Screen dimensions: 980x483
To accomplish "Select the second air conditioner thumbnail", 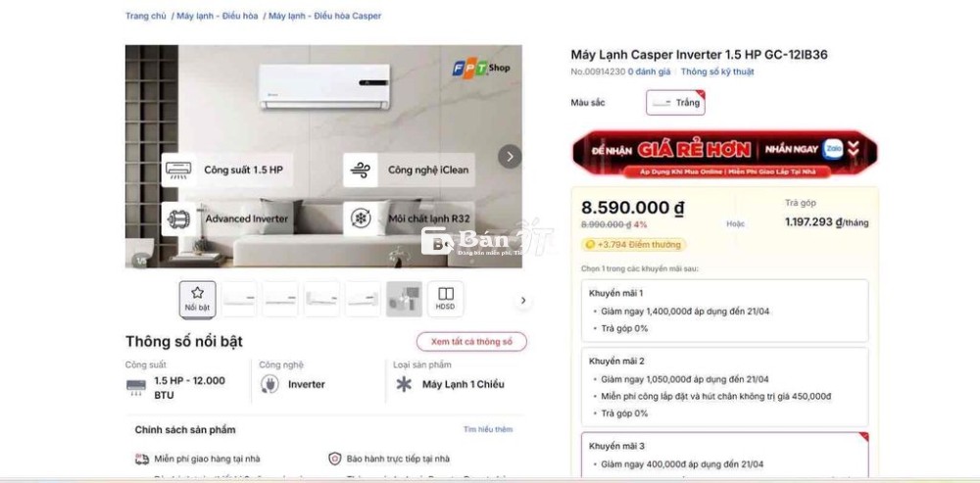I will click(x=280, y=299).
